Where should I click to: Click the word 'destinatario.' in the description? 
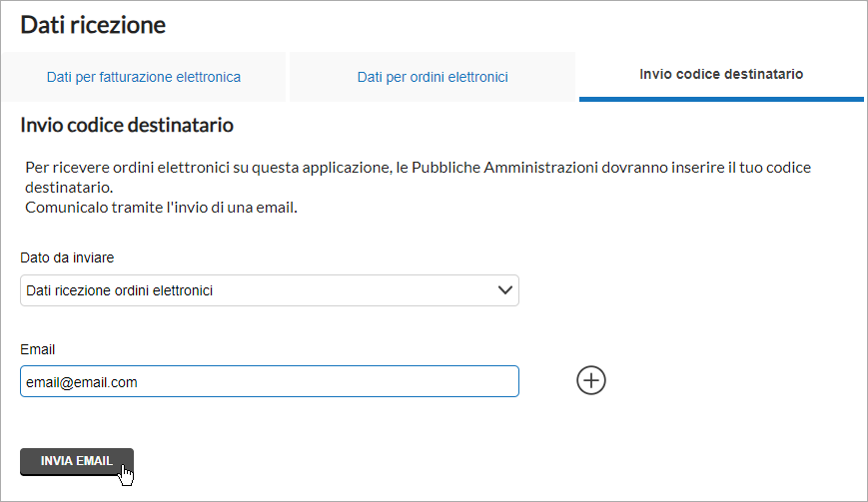pos(69,188)
